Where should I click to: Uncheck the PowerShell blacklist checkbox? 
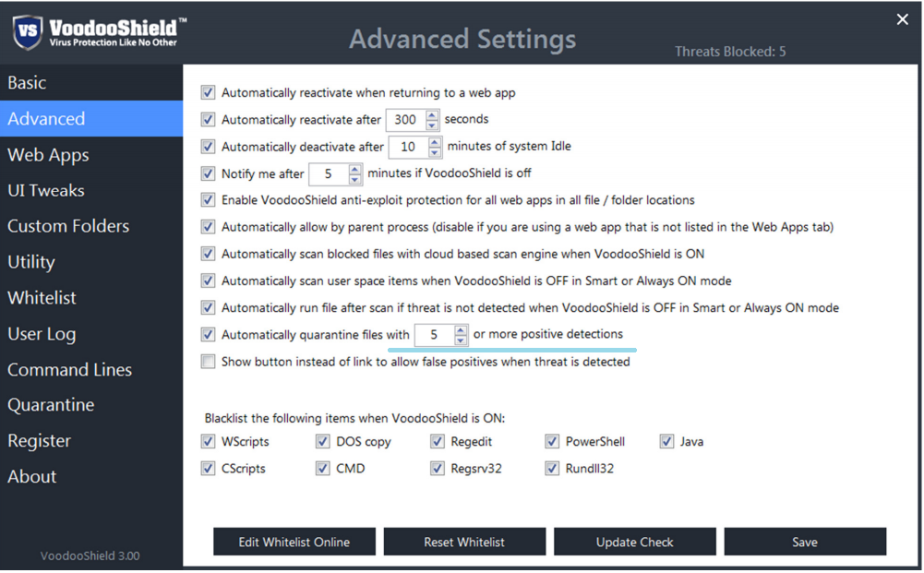point(552,442)
